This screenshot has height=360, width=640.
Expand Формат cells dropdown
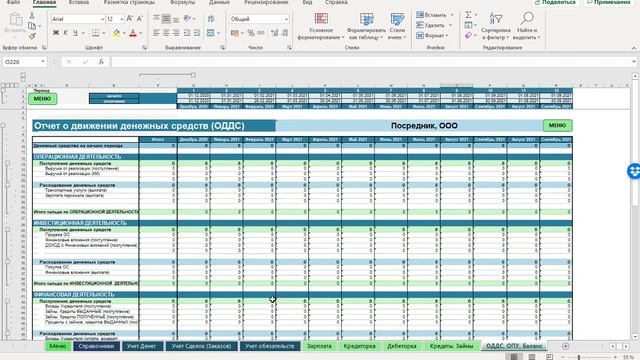click(447, 36)
